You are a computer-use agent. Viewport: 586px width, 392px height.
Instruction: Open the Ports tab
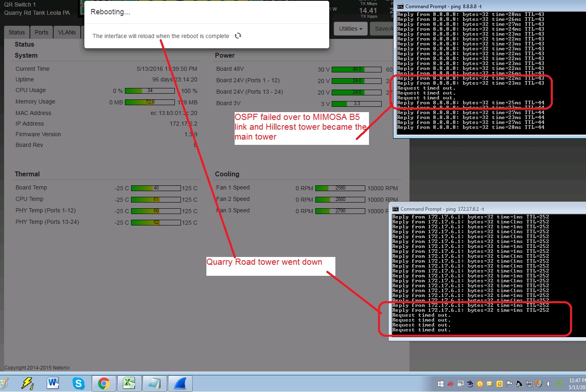coord(41,32)
